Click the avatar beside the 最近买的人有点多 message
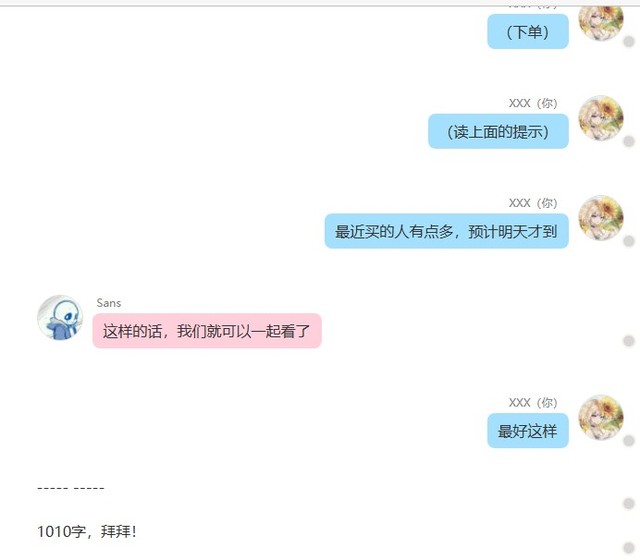Image resolution: width=640 pixels, height=560 pixels. coord(601,218)
